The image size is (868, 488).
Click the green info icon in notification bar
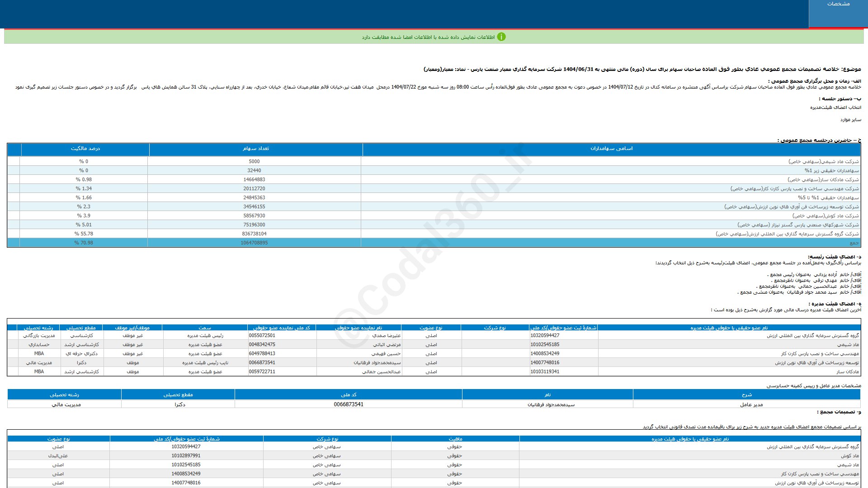pyautogui.click(x=501, y=37)
